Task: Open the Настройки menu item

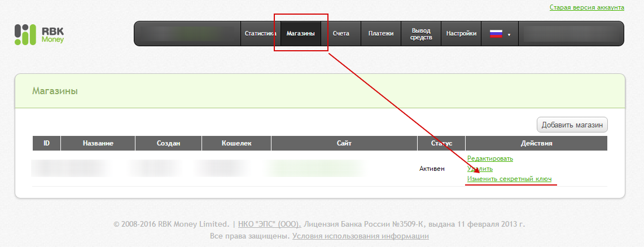Action: [x=461, y=34]
